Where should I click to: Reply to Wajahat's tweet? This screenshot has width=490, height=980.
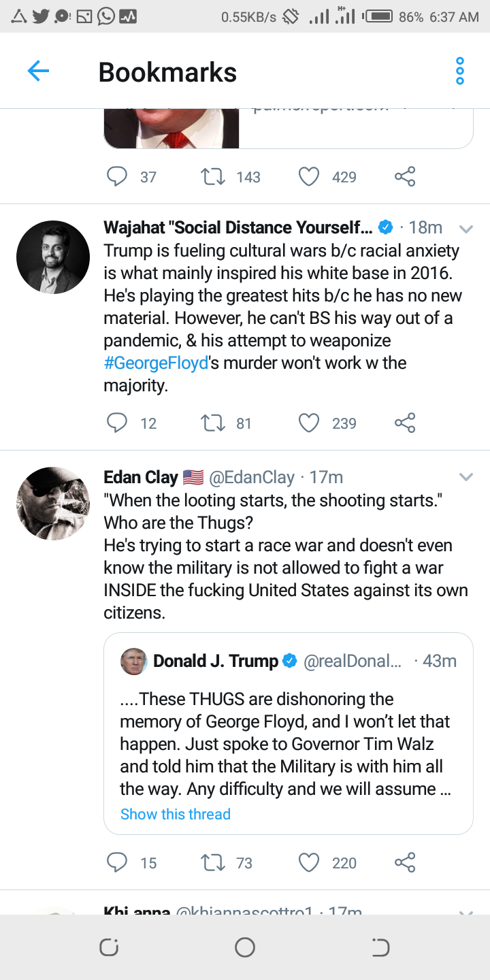point(117,423)
